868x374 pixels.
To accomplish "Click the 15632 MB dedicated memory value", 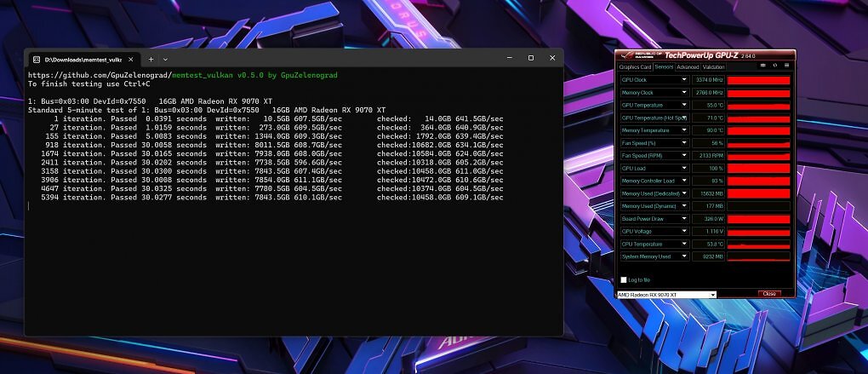I will pyautogui.click(x=708, y=193).
